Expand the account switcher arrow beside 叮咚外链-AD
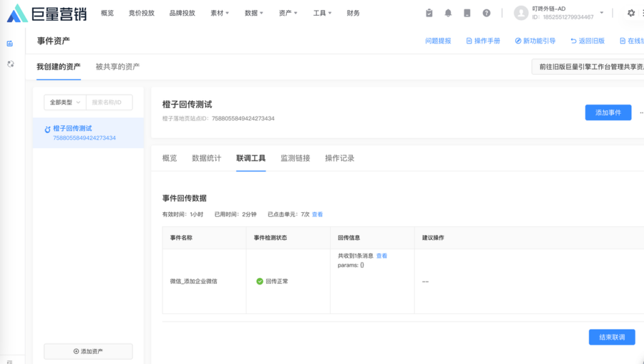The height and width of the screenshot is (364, 644). click(x=601, y=13)
